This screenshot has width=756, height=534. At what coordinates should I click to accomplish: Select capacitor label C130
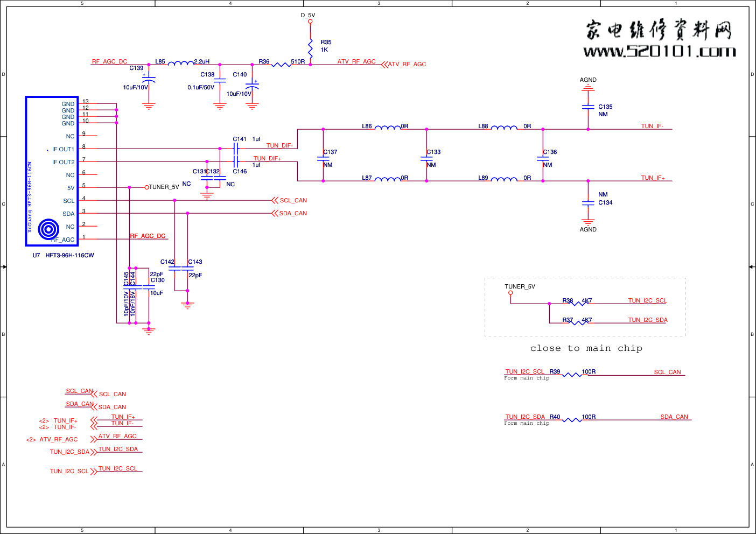point(158,280)
